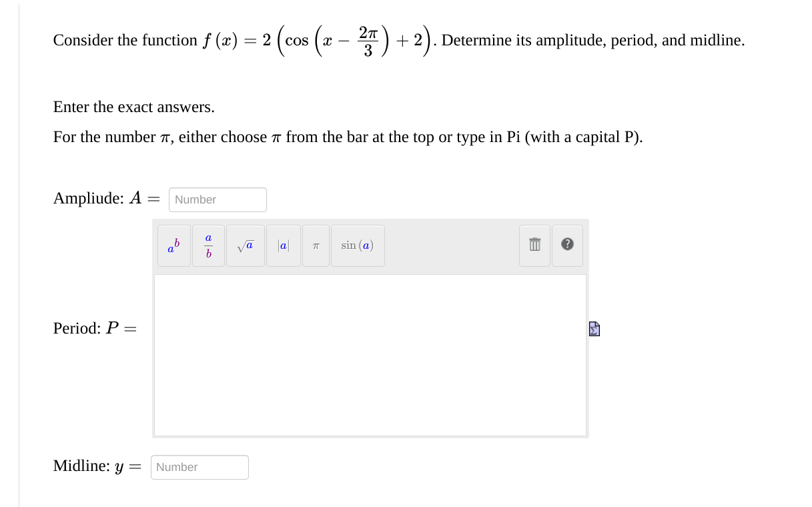Insert absolute value using the |a| icon

(283, 245)
